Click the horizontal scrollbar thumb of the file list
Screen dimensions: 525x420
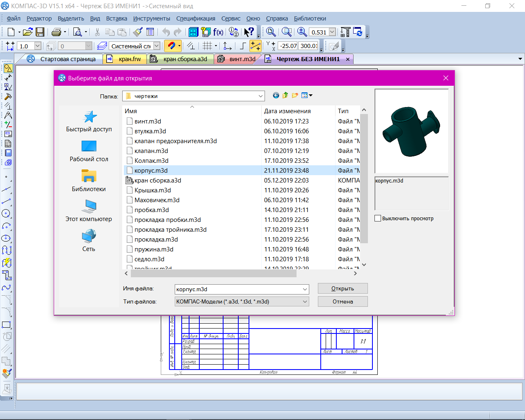pos(213,273)
